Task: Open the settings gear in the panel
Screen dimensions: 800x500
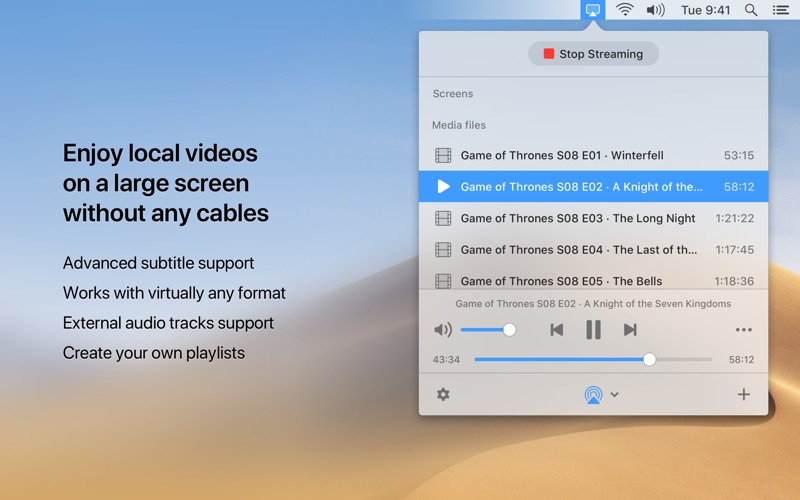Action: point(443,394)
